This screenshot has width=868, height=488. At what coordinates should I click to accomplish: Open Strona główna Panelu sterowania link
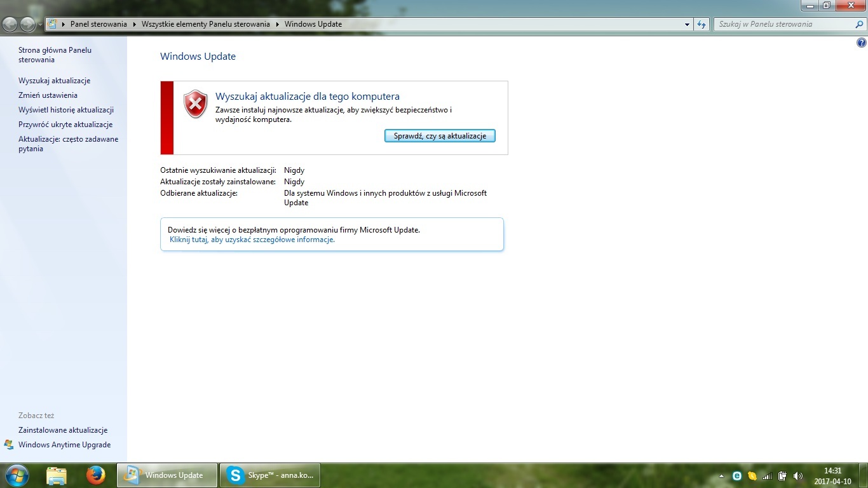pyautogui.click(x=55, y=55)
